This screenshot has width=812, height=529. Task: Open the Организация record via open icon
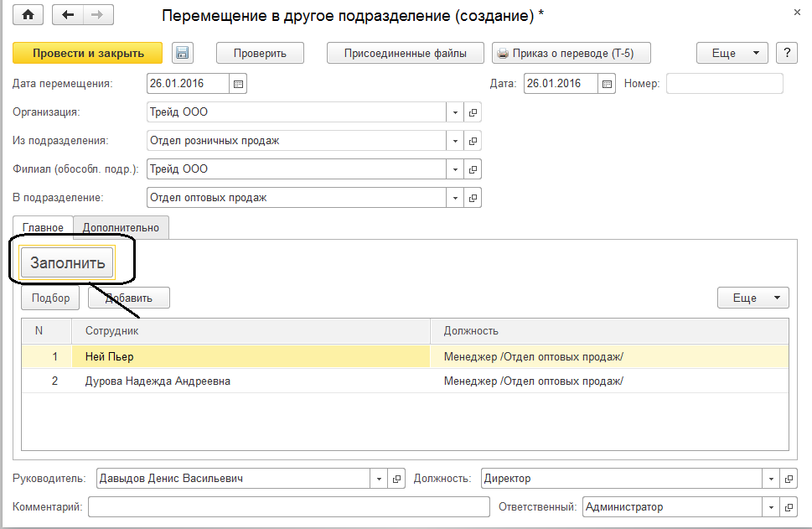(x=473, y=112)
